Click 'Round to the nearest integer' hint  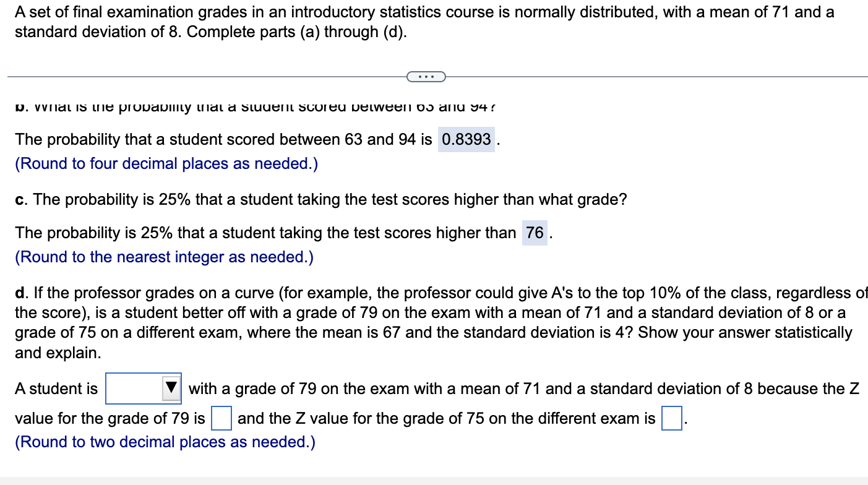coord(165,257)
